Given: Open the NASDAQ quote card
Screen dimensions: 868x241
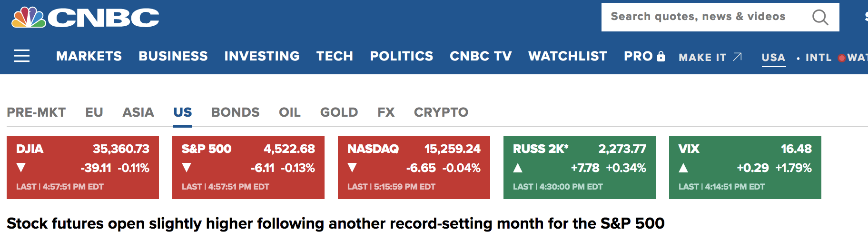Looking at the screenshot, I should point(414,167).
